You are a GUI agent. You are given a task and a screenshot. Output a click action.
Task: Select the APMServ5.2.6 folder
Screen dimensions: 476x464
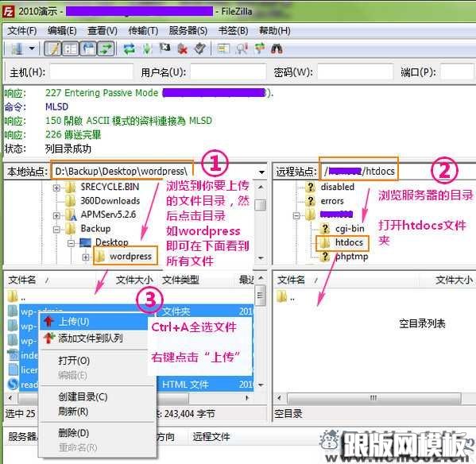(108, 215)
